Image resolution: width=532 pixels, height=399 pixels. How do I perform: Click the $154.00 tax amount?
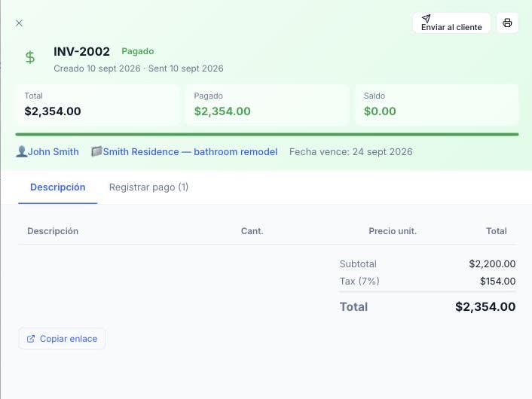(x=498, y=281)
